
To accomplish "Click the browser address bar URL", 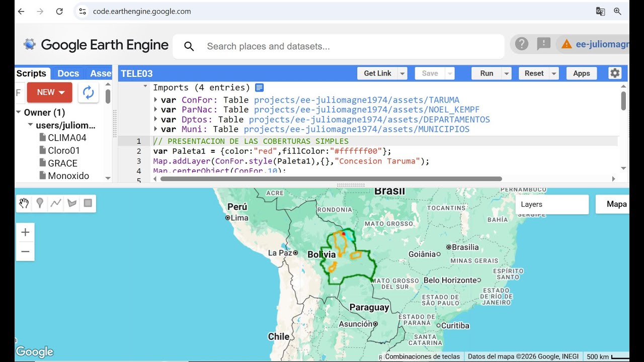I will click(x=142, y=11).
